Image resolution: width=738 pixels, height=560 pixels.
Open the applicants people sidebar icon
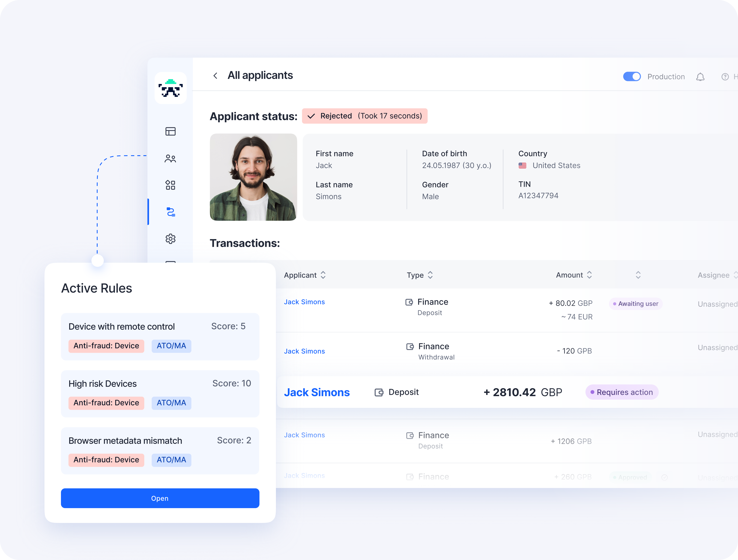tap(170, 159)
